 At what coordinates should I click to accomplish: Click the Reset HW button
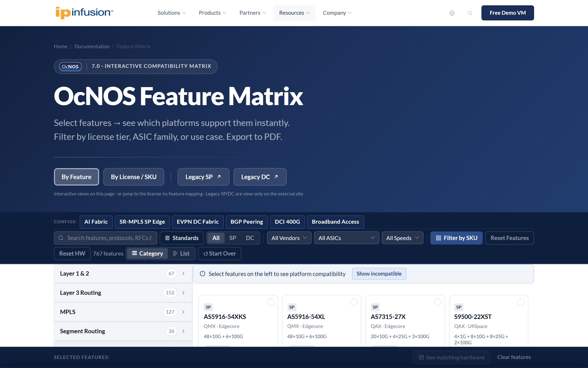[72, 254]
